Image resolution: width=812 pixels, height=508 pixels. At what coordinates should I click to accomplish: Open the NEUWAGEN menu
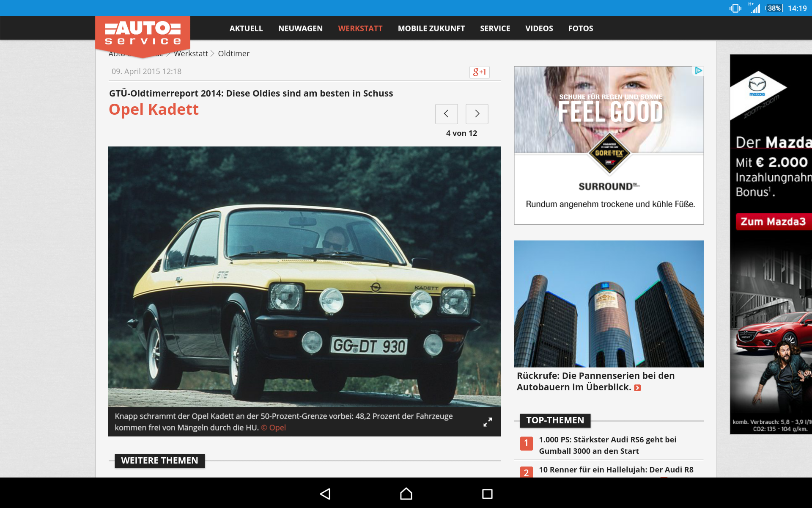coord(300,28)
